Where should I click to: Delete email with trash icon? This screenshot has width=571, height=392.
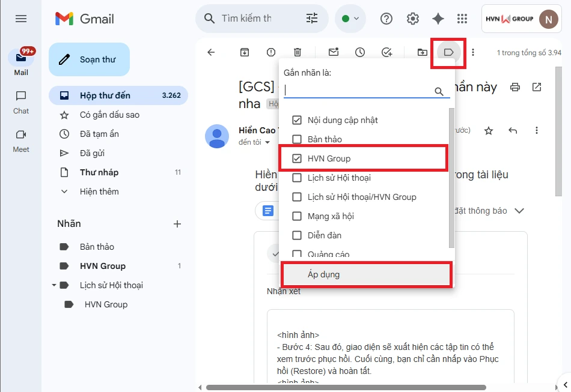298,52
